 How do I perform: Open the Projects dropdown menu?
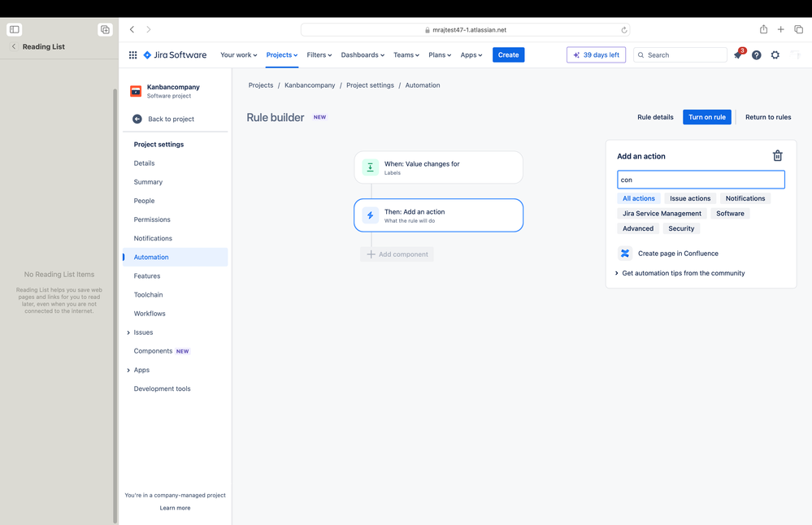coord(282,55)
